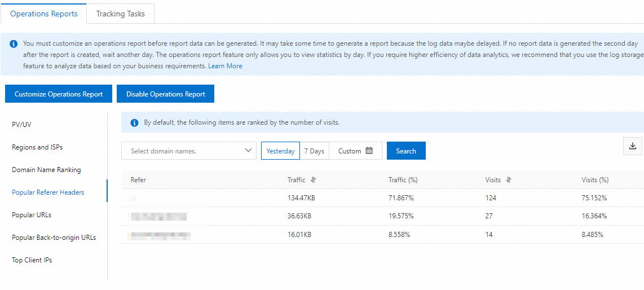Click the download report icon
This screenshot has width=644, height=290.
(632, 146)
